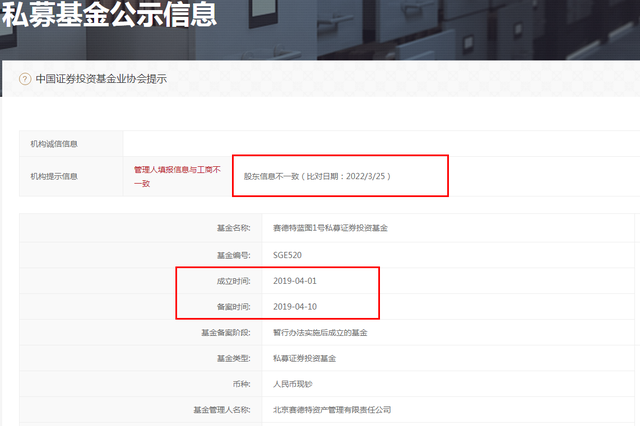Open the 中国证券投资基金业协会提示 notice
The image size is (640, 426).
coord(101,79)
